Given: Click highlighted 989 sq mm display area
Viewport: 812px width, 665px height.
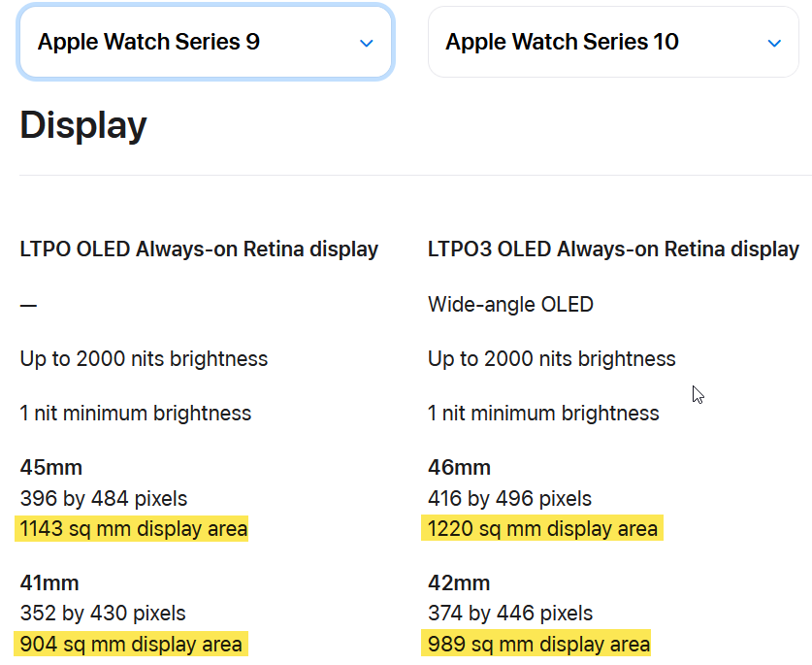Looking at the screenshot, I should [x=537, y=644].
